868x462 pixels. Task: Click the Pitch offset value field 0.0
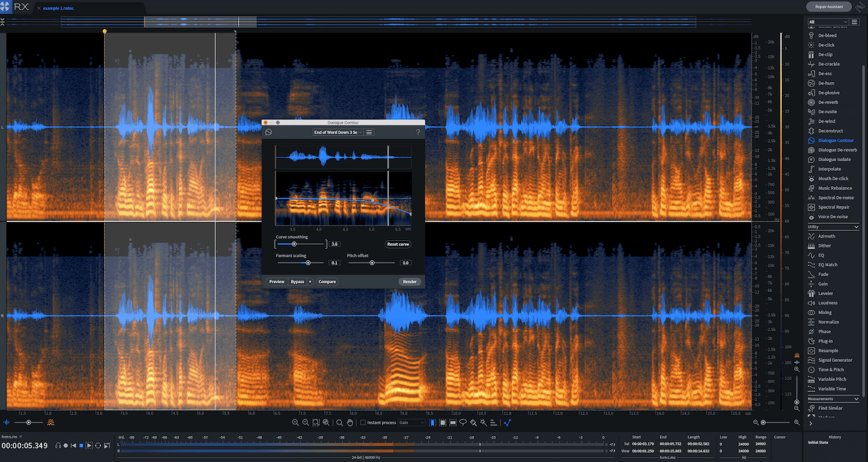[405, 263]
